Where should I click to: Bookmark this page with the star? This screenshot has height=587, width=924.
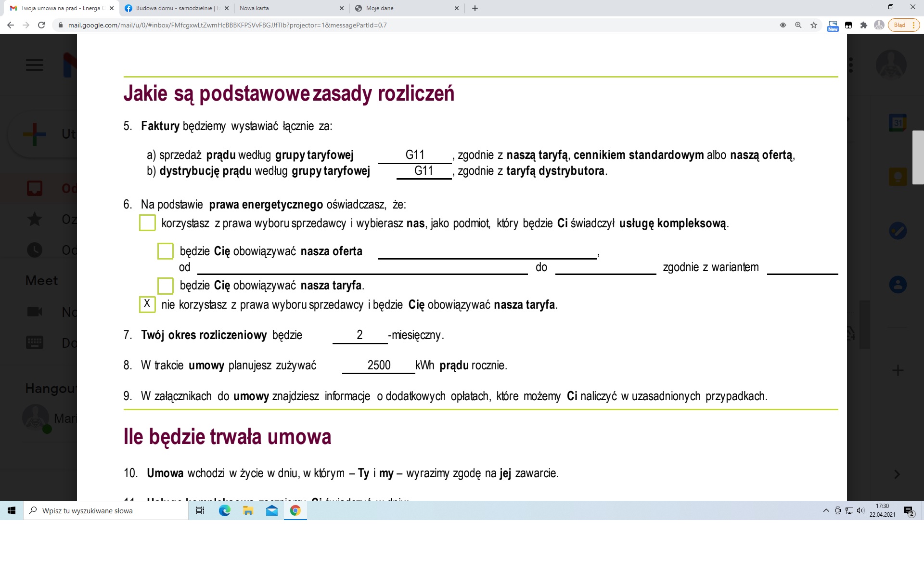coord(814,25)
